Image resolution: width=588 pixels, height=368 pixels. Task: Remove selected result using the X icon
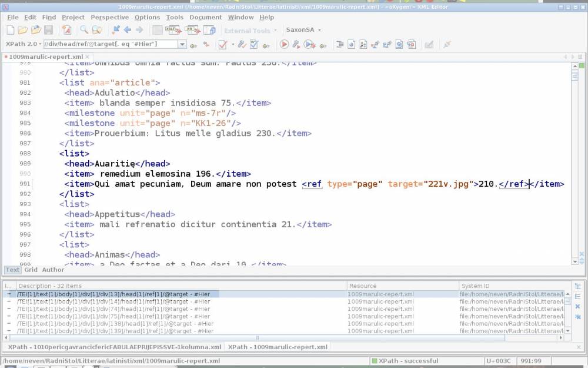[x=577, y=306]
